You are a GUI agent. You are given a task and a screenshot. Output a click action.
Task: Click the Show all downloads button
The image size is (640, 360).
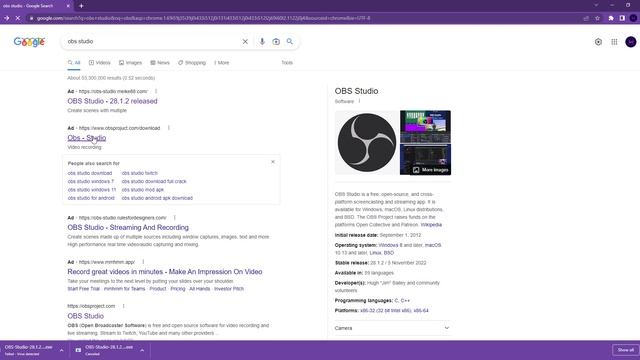625,350
